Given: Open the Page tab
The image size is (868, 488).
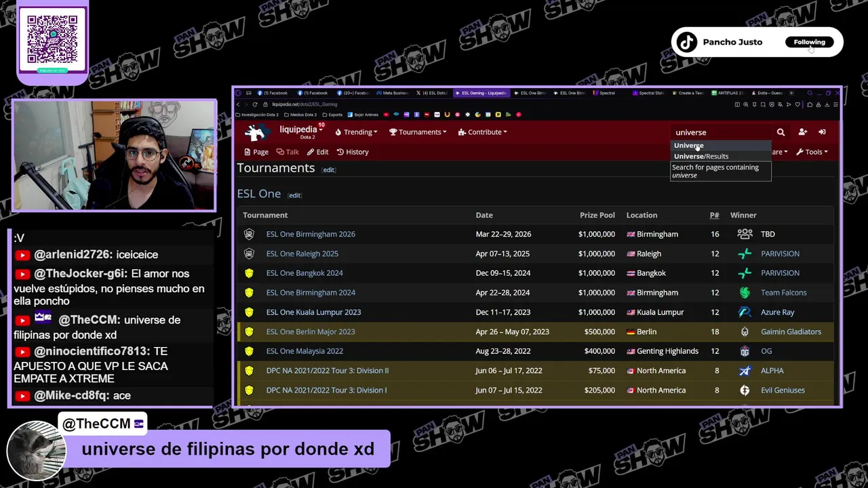Looking at the screenshot, I should (256, 152).
